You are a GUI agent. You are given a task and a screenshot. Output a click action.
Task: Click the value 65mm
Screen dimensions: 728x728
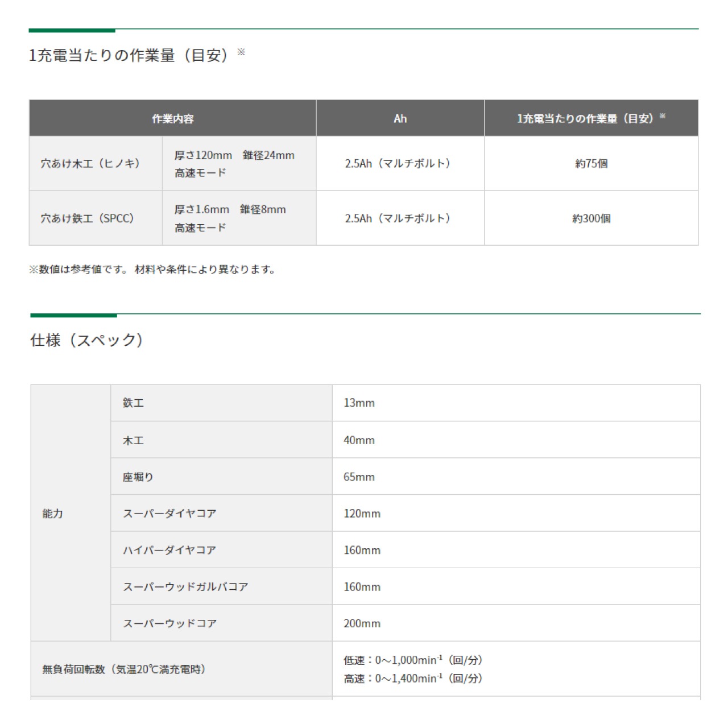359,477
